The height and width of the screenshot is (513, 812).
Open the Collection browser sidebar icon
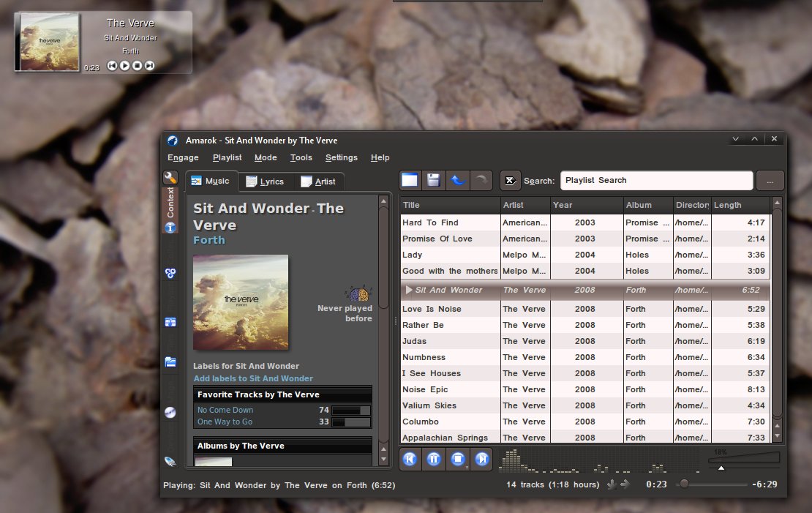170,273
